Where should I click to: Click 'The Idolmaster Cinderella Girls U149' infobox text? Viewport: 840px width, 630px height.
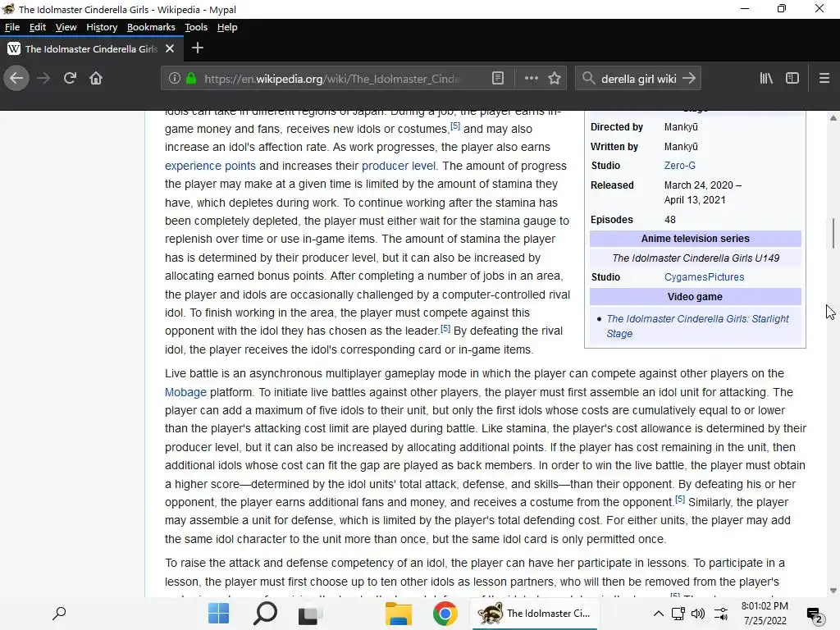(696, 258)
